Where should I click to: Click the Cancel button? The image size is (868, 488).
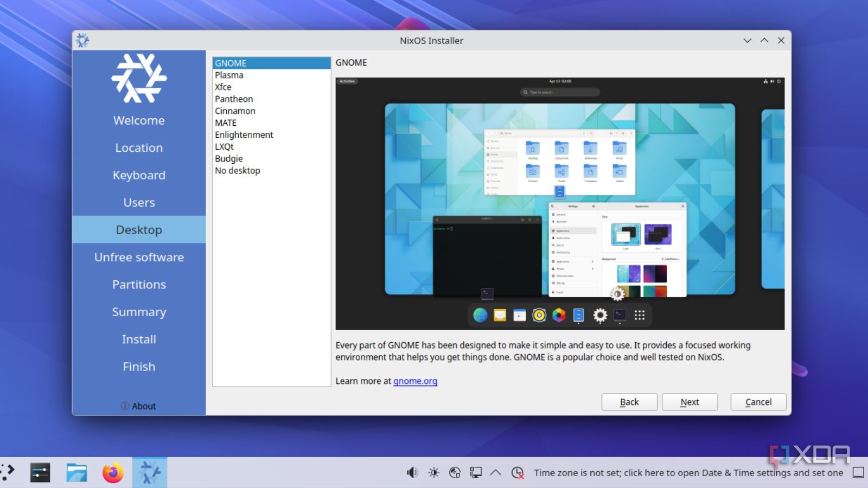pyautogui.click(x=758, y=402)
